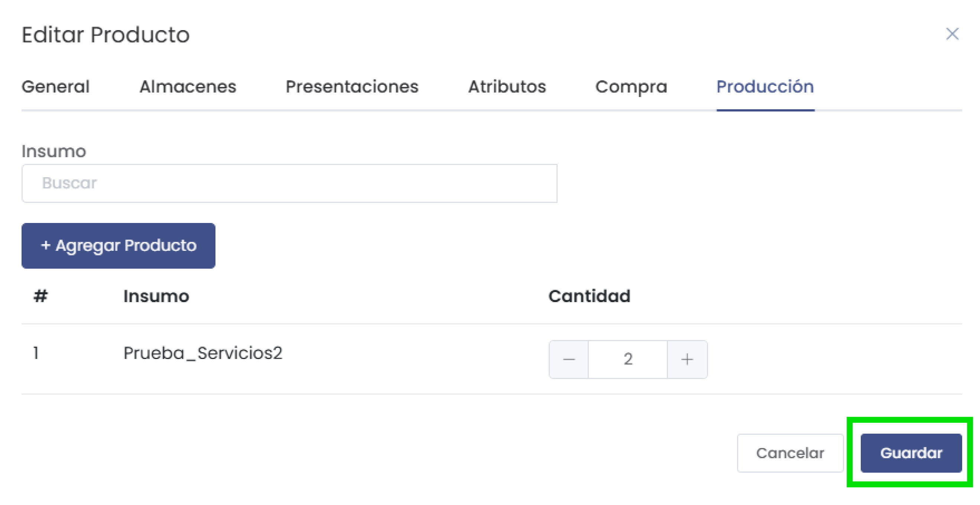Image resolution: width=980 pixels, height=505 pixels.
Task: Close the Editar Producto dialog
Action: 952,34
